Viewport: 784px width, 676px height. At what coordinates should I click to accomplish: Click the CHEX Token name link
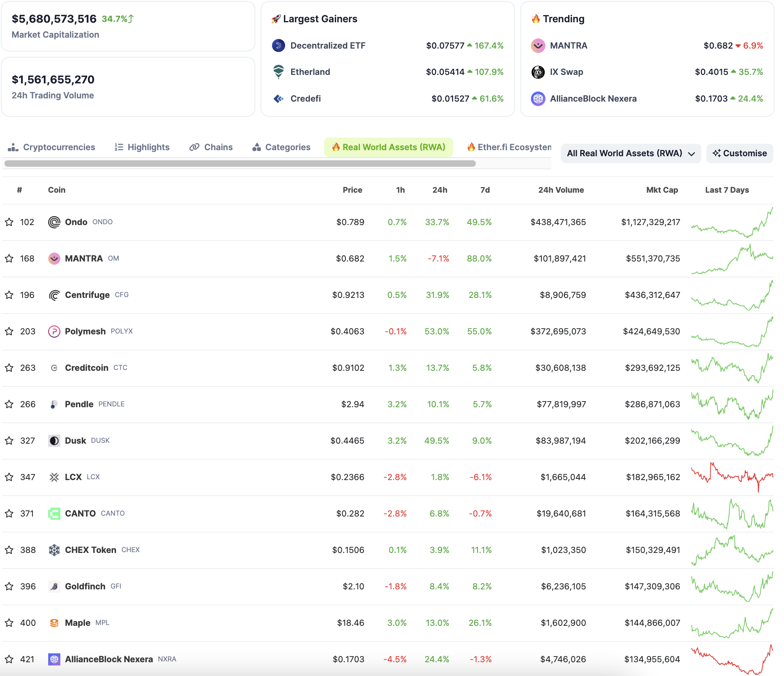91,550
